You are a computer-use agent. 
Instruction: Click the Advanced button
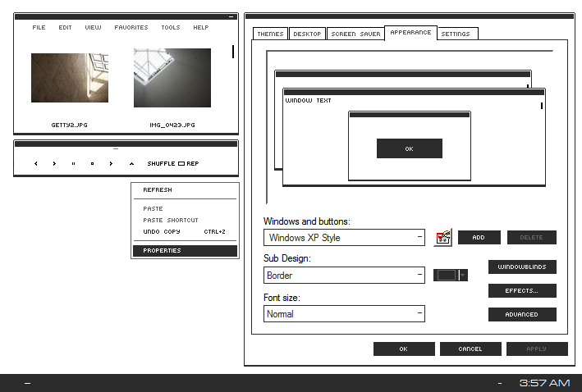522,314
